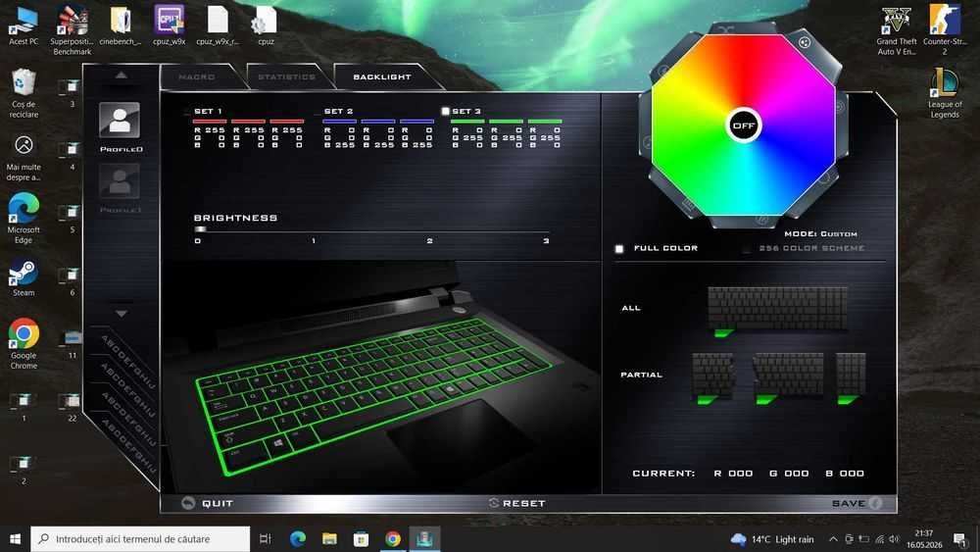
Task: Open the taskbar clock showing 21:37
Action: click(924, 538)
